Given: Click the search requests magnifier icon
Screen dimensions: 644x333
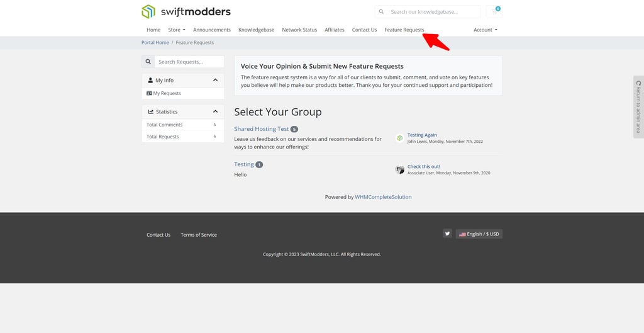Looking at the screenshot, I should point(148,62).
